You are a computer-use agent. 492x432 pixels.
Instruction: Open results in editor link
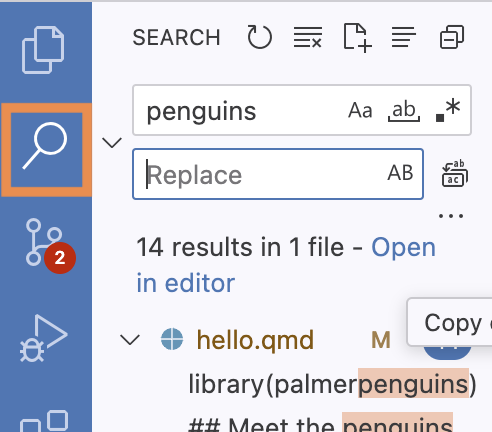pos(286,265)
